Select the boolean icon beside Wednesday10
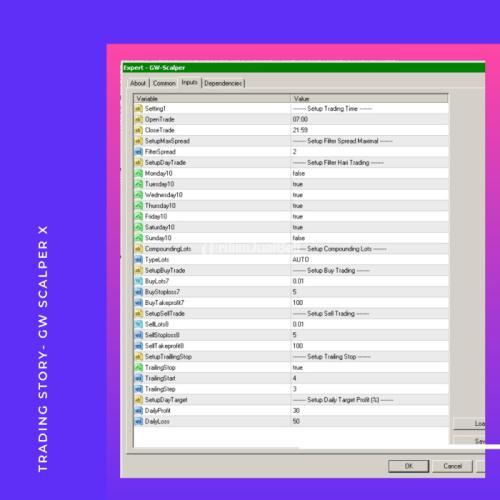This screenshot has height=500, width=500. click(139, 195)
